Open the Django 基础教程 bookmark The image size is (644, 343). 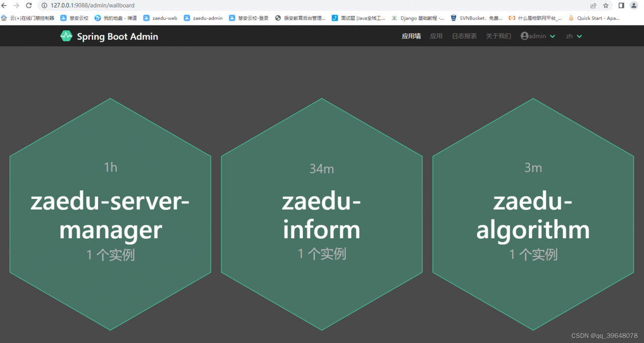(x=418, y=18)
